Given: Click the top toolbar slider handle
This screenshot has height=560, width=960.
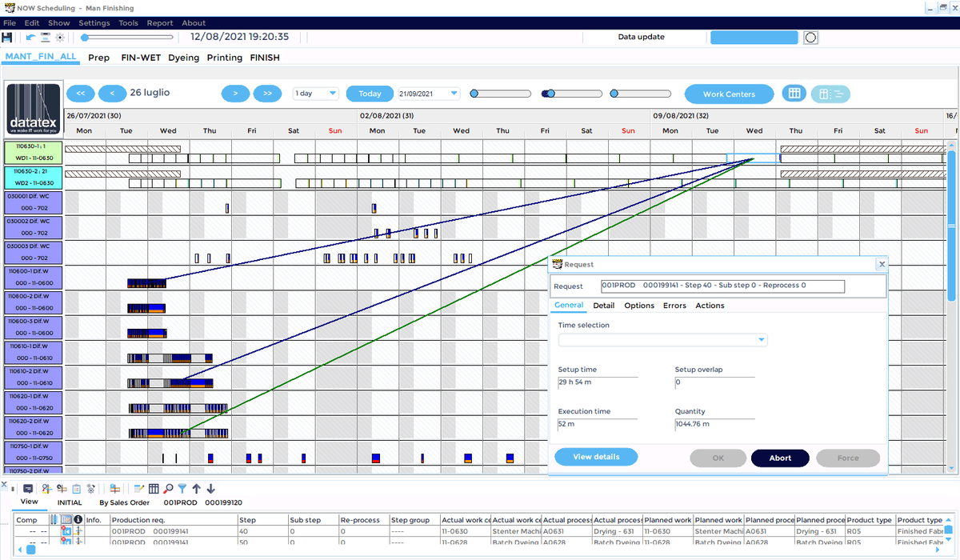Looking at the screenshot, I should 85,37.
